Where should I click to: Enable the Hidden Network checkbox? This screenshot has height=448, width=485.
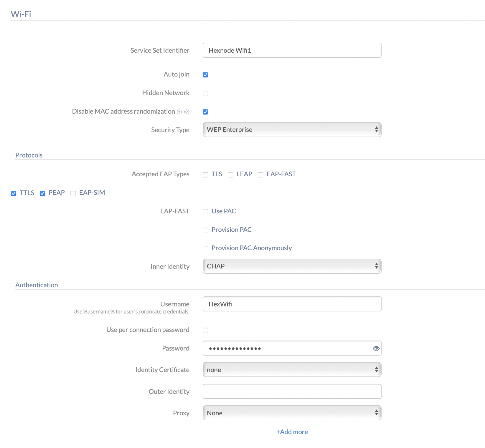tap(205, 93)
